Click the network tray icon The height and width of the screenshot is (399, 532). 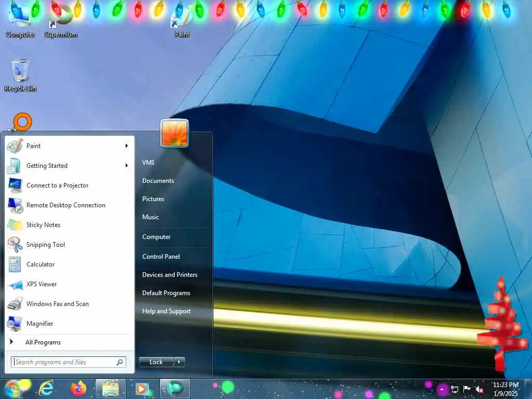pos(454,390)
